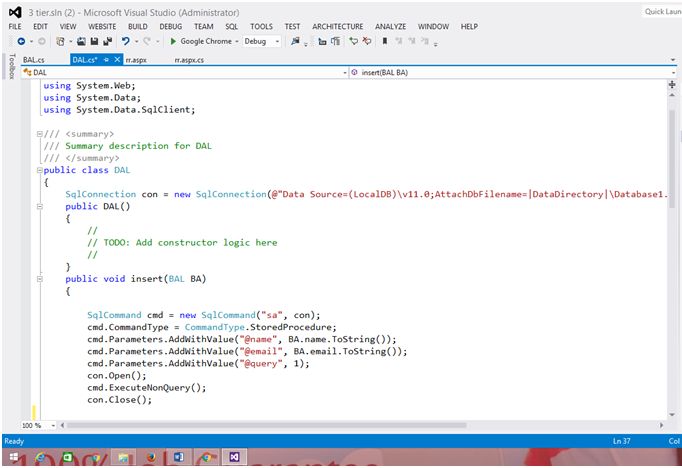Uncomment the selected lines icon
The image size is (682, 468).
click(x=367, y=41)
